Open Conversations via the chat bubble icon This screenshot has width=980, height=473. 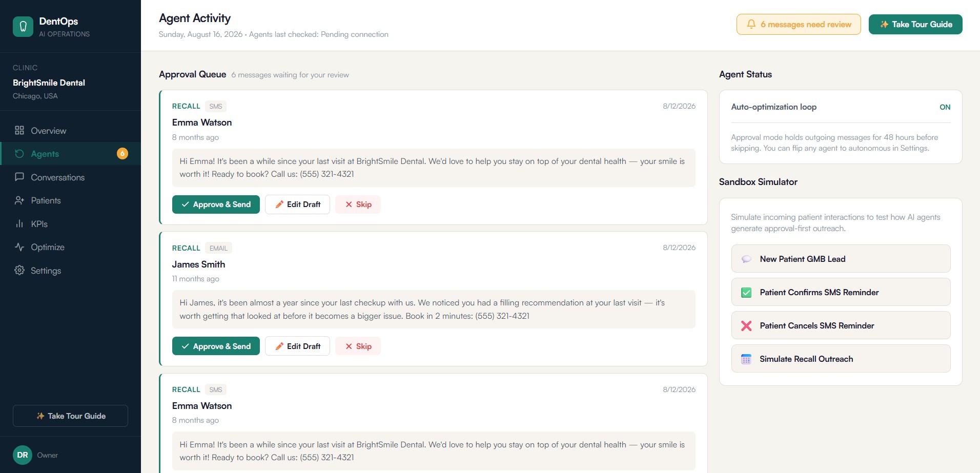pos(19,177)
